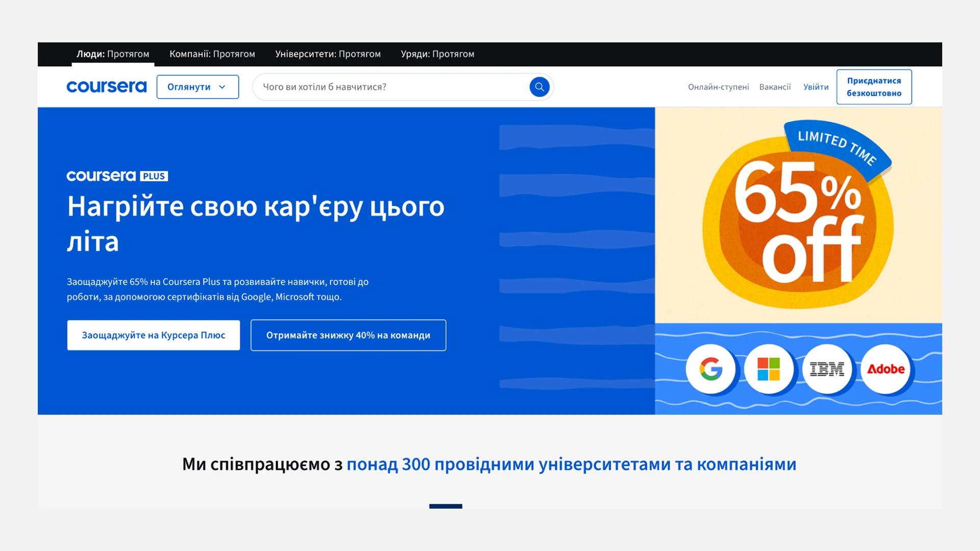The image size is (980, 551).
Task: Click the Coursera Plus logo in banner
Action: 117,176
